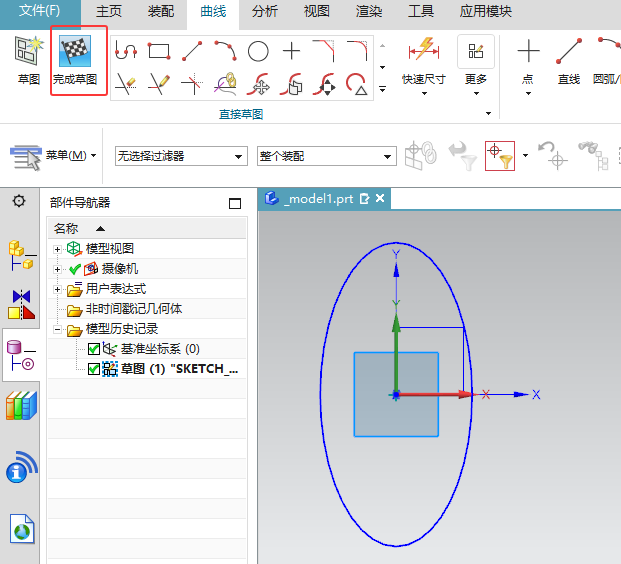Sort by the 名称 column header
Viewport: 621px width, 564px height.
point(147,229)
